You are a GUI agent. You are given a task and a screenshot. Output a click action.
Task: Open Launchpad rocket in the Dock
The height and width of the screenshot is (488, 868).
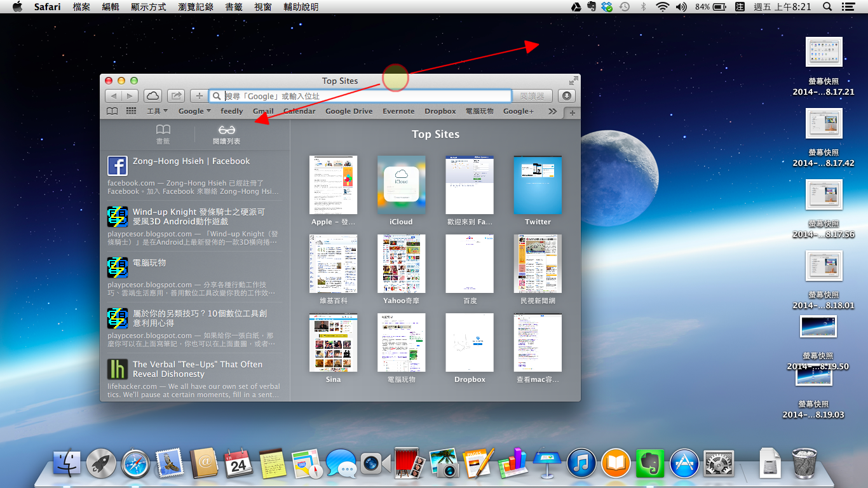click(102, 463)
